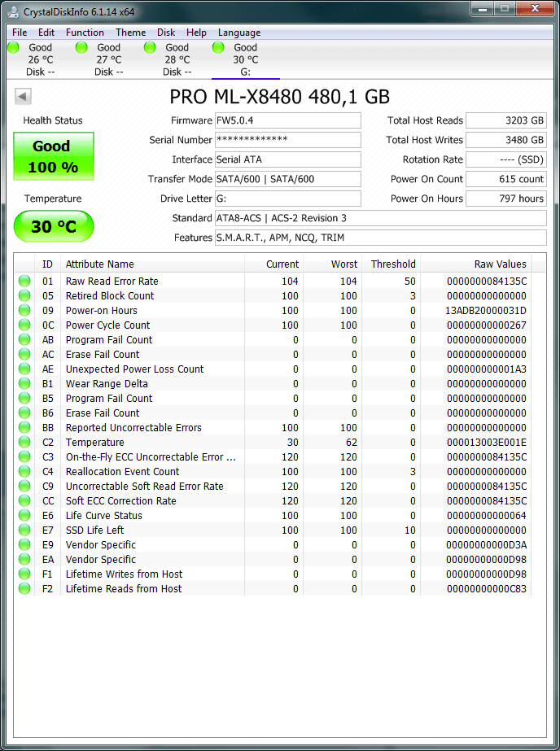Viewport: 560px width, 751px height.
Task: Click the ID column header
Action: pos(47,264)
